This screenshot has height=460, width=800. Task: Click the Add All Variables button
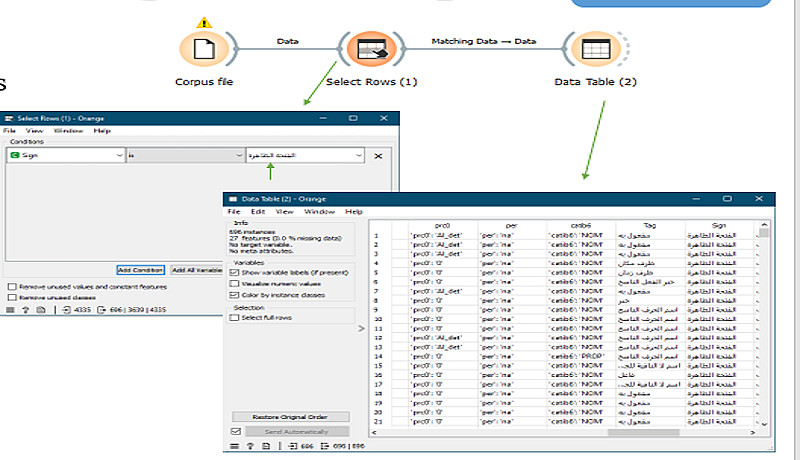click(x=196, y=270)
